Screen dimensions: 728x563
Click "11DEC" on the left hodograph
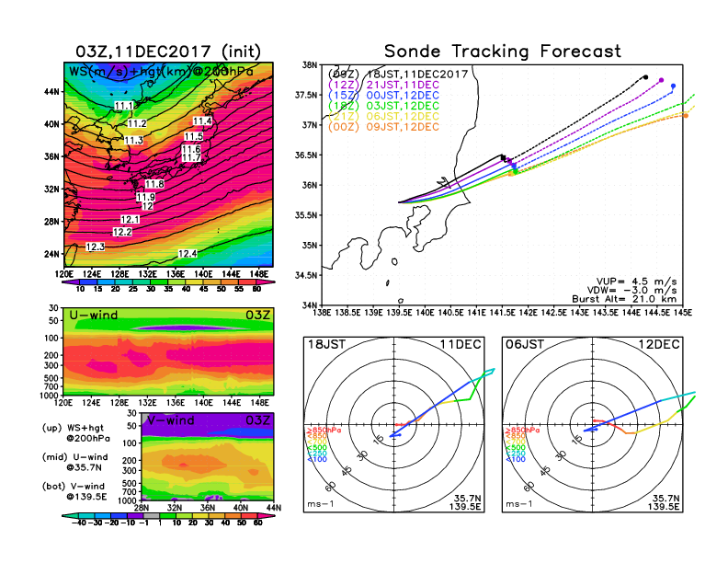coord(461,344)
